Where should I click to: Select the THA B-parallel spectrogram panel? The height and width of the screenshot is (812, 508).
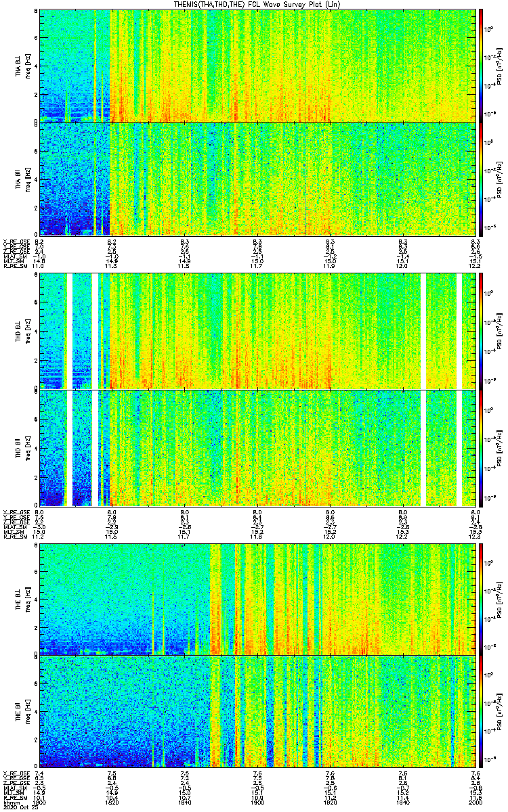pos(257,179)
